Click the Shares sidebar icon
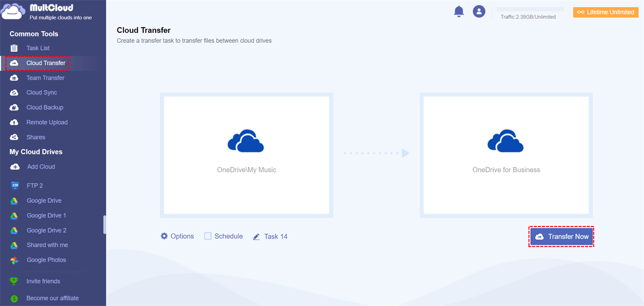This screenshot has height=306, width=644. (14, 137)
